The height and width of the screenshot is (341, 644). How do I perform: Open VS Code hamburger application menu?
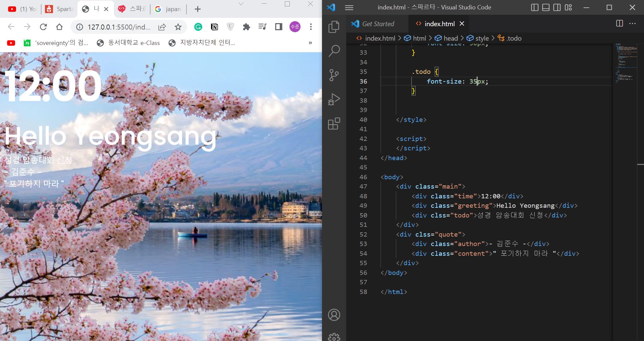click(349, 7)
